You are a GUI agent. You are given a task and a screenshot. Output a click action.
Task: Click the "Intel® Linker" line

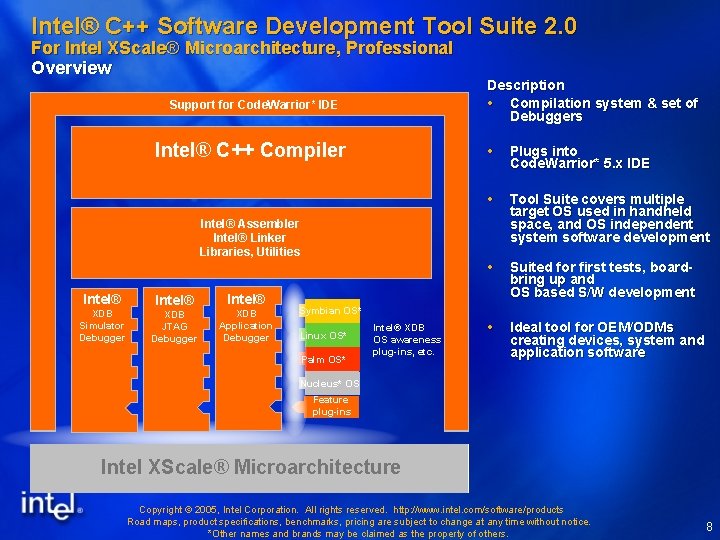point(249,238)
